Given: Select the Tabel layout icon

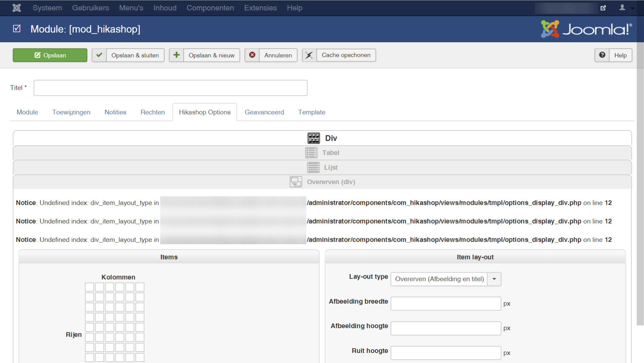Looking at the screenshot, I should pos(311,153).
